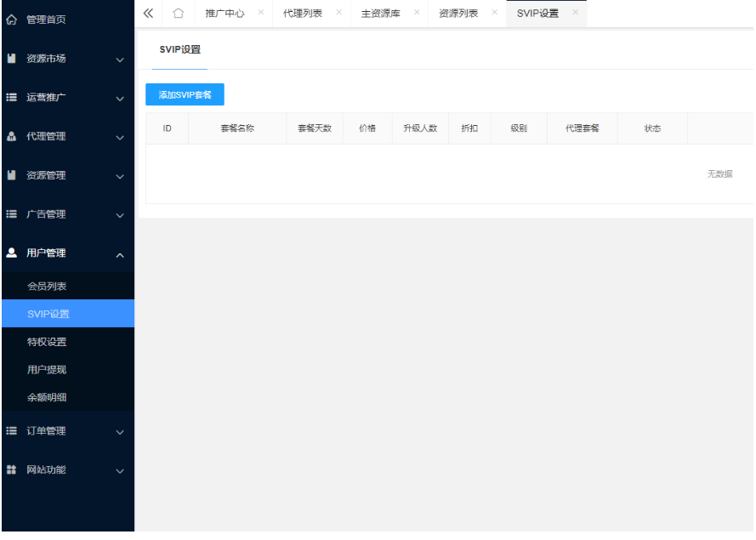Open the home tab house icon

pyautogui.click(x=178, y=14)
